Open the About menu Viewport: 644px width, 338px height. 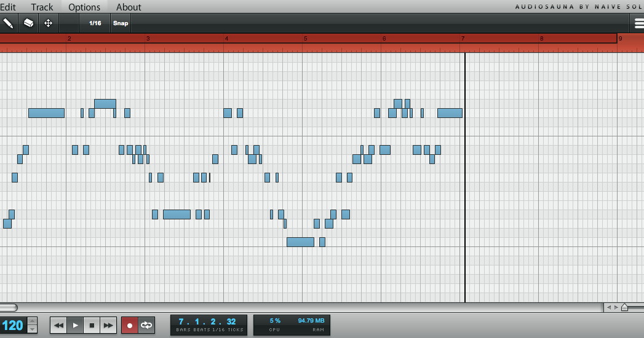[129, 7]
